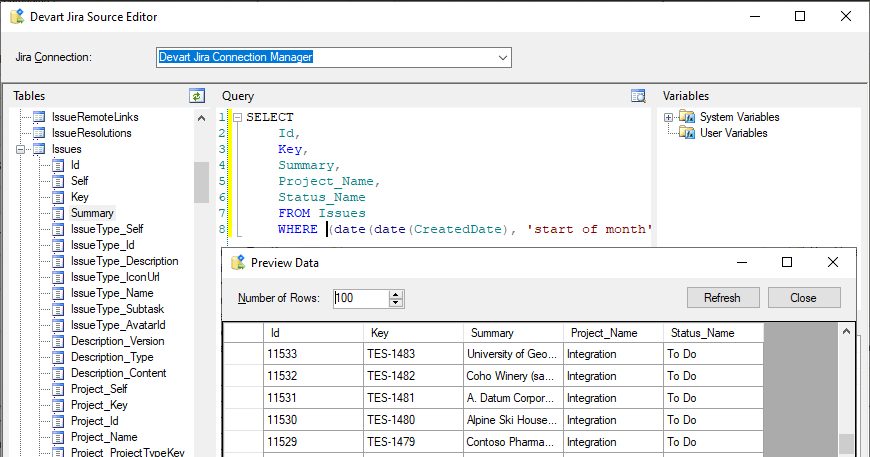Select the User Variables folder icon
Viewport: 870px width, 457px height.
[x=687, y=133]
